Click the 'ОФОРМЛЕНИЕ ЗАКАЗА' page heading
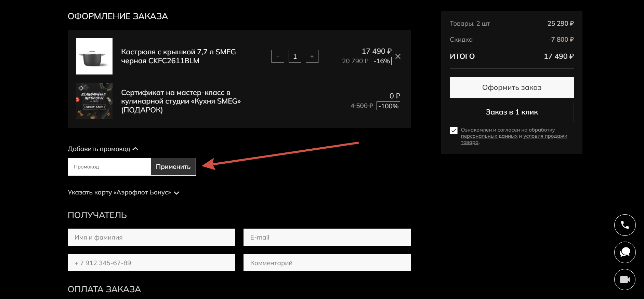644x299 pixels. (118, 16)
